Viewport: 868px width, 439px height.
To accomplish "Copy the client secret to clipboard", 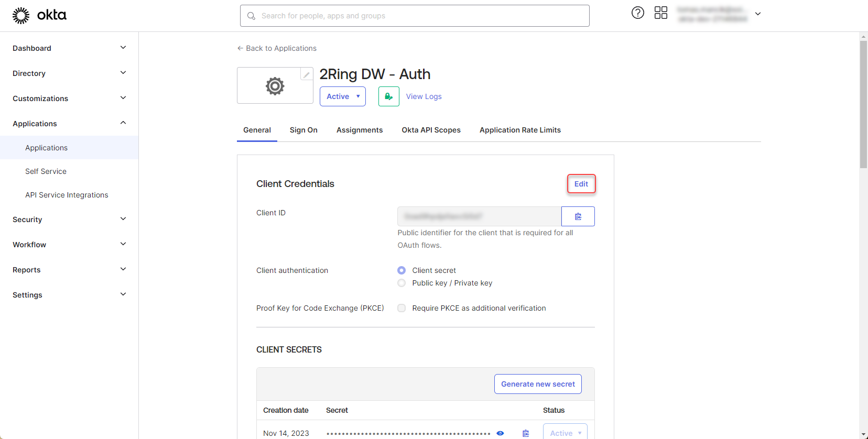I will click(526, 433).
